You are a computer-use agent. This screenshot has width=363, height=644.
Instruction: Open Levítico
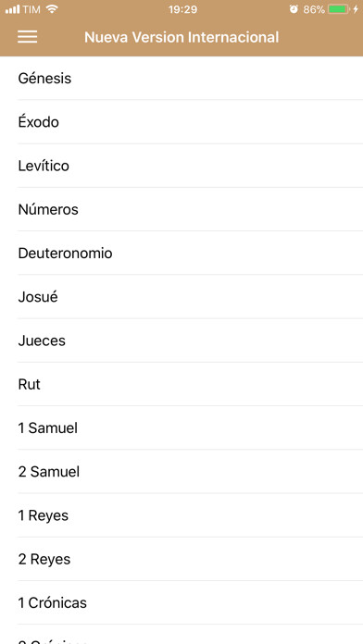point(181,166)
